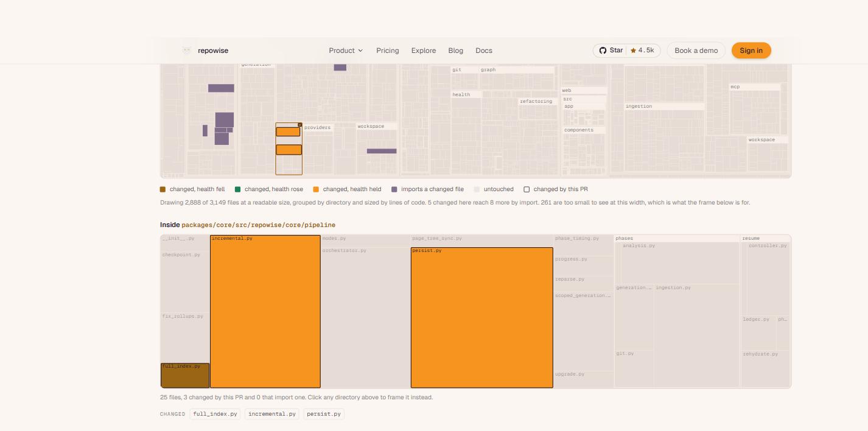
Task: Click the git.py cell in phases
Action: point(634,368)
